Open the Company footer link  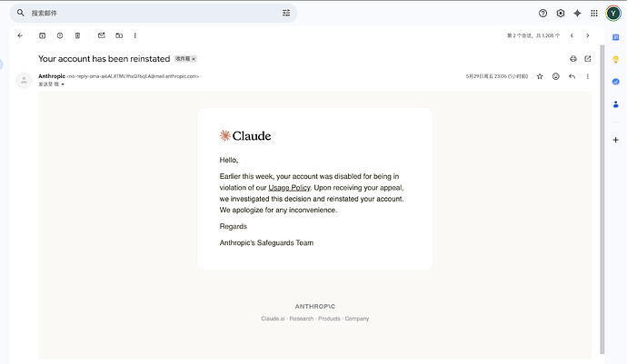tap(357, 319)
